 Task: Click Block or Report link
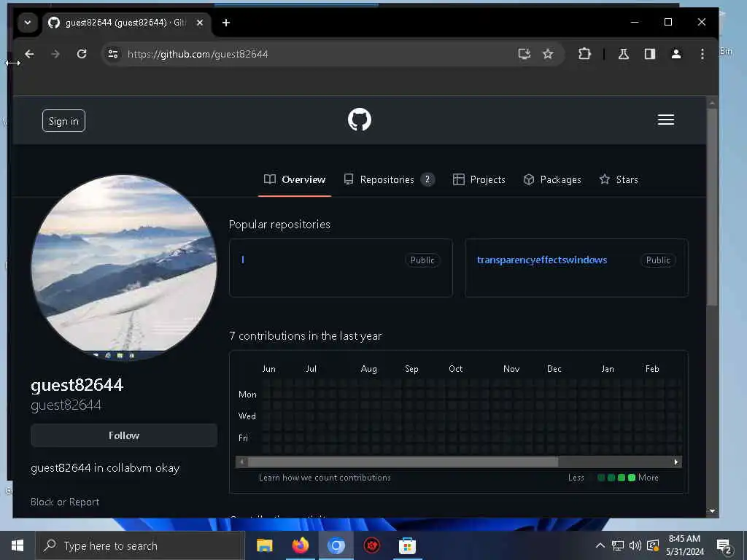tap(65, 502)
